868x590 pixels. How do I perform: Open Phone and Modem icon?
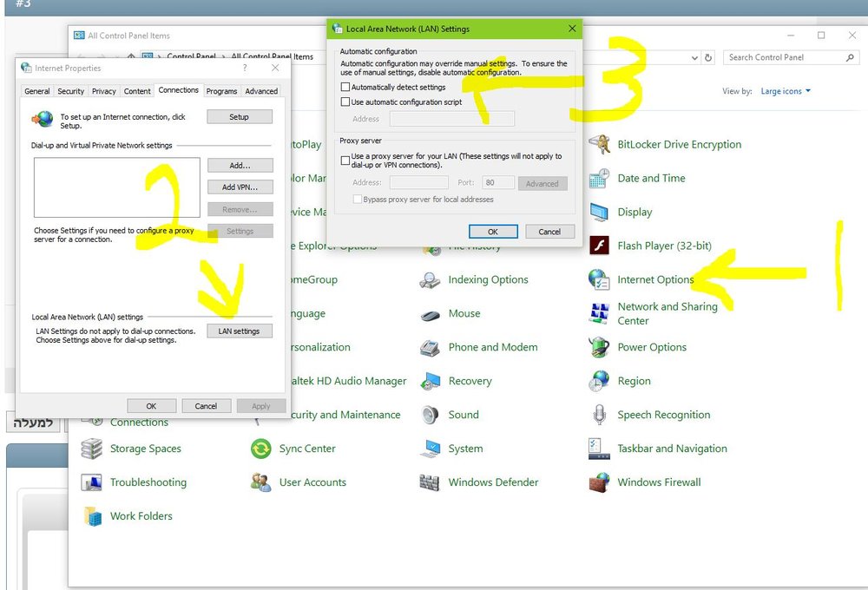(430, 347)
